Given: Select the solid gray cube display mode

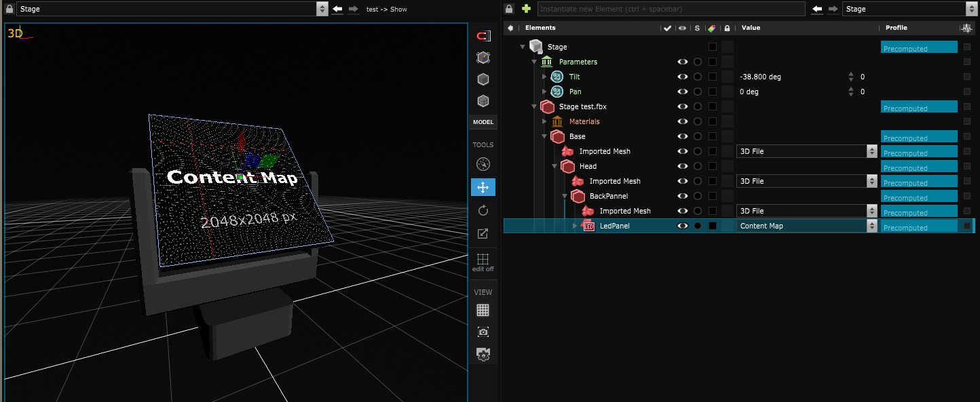Looking at the screenshot, I should tap(483, 79).
